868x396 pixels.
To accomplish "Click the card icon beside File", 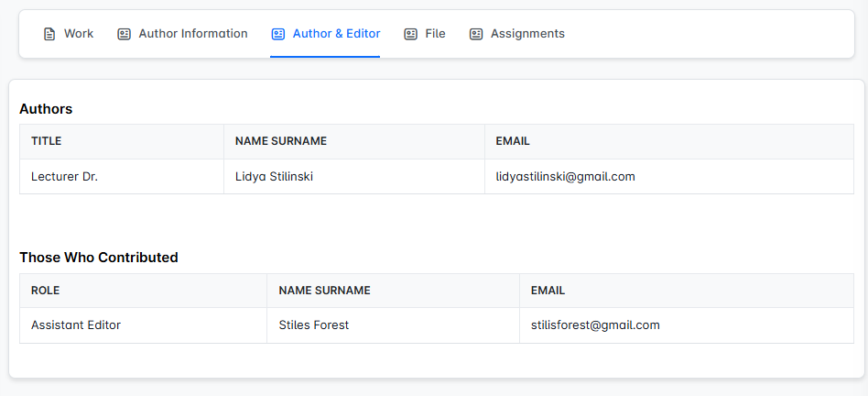I will click(411, 34).
